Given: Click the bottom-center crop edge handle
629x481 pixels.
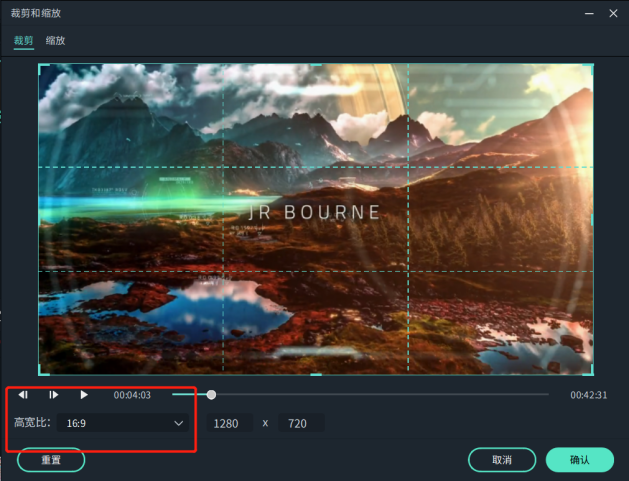Looking at the screenshot, I should [316, 375].
